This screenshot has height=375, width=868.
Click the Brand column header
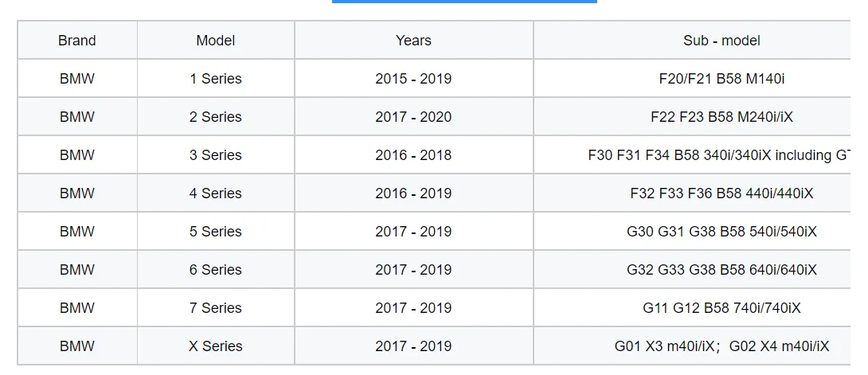point(77,41)
